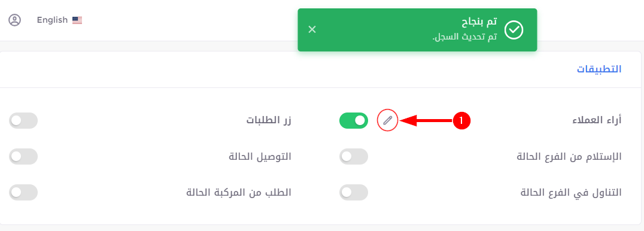Click the checkmark circle icon in the toast

point(514,30)
